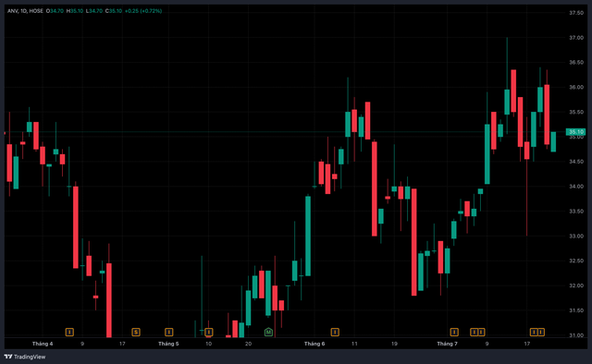Image resolution: width=592 pixels, height=364 pixels.
Task: Click the 33.00 price axis label
Action: pos(576,237)
